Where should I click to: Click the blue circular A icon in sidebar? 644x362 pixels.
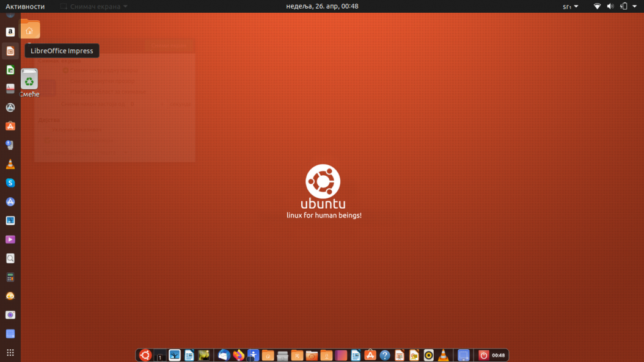pos(10,202)
